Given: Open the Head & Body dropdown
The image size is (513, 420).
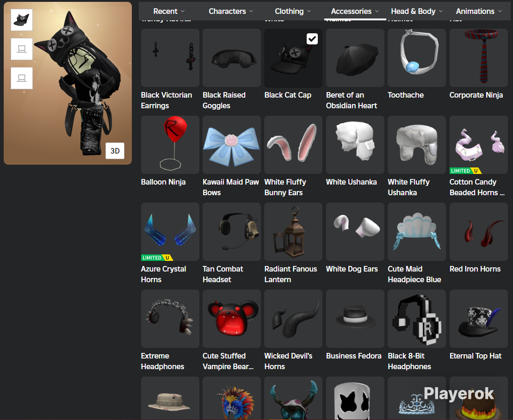Looking at the screenshot, I should click(417, 11).
